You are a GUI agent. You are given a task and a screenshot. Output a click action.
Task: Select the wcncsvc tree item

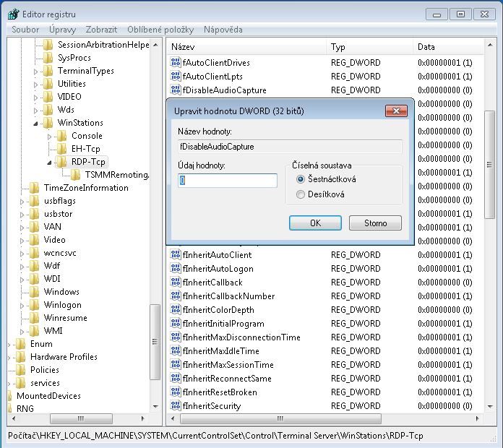[60, 253]
